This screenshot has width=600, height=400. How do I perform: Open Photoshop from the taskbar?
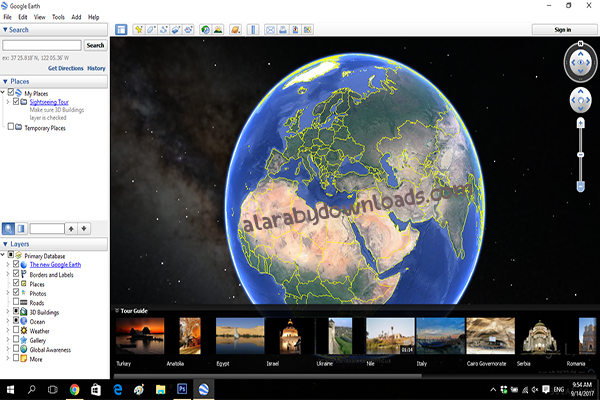click(182, 389)
